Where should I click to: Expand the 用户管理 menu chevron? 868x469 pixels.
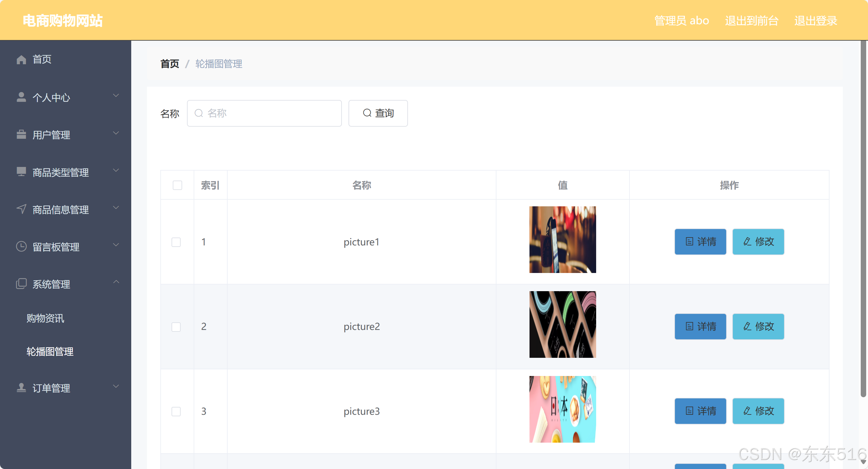116,133
